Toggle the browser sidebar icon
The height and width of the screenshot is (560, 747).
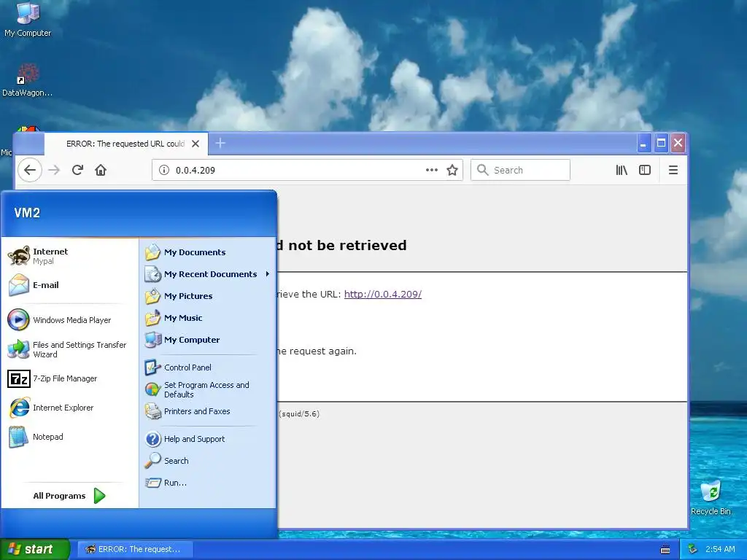click(x=645, y=170)
